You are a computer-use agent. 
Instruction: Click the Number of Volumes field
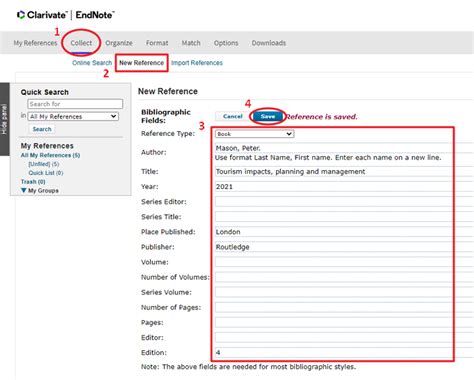click(344, 277)
